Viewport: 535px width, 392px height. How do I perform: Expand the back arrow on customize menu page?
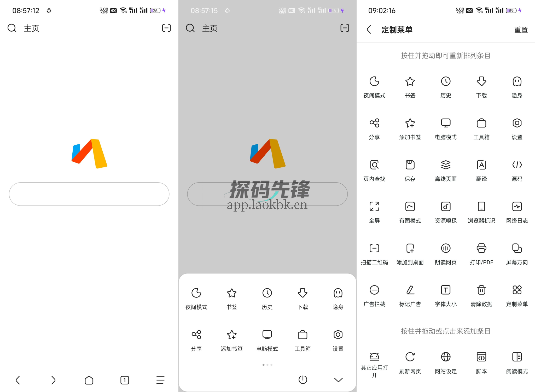point(369,30)
